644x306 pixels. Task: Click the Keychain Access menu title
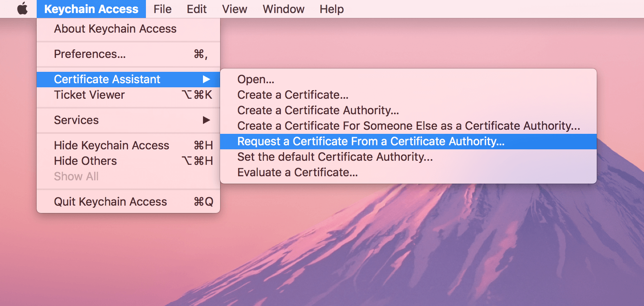pyautogui.click(x=91, y=9)
